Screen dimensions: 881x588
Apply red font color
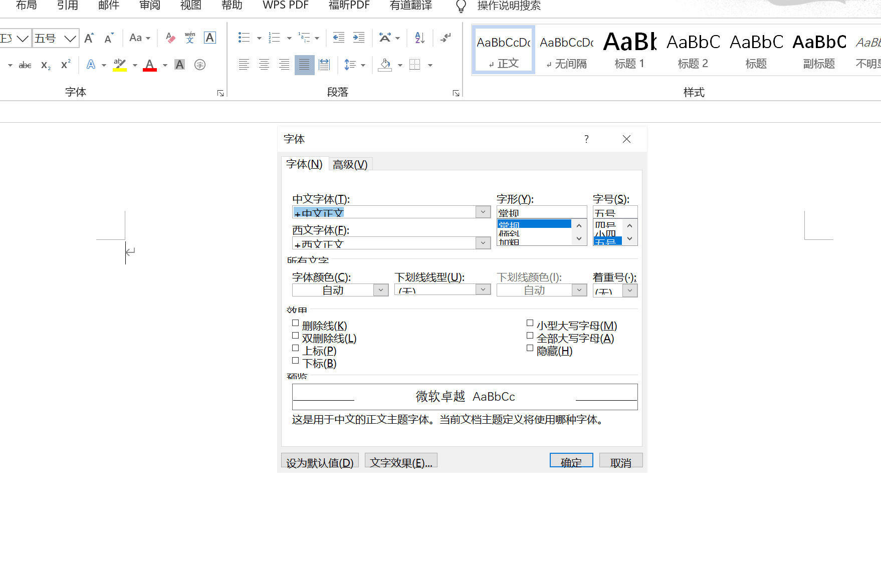[150, 65]
